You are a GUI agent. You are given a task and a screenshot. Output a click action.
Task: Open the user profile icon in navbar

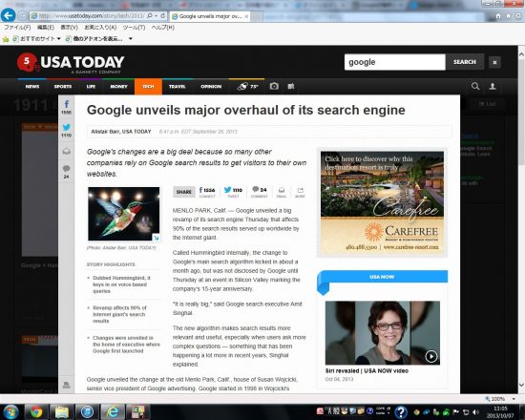click(493, 87)
